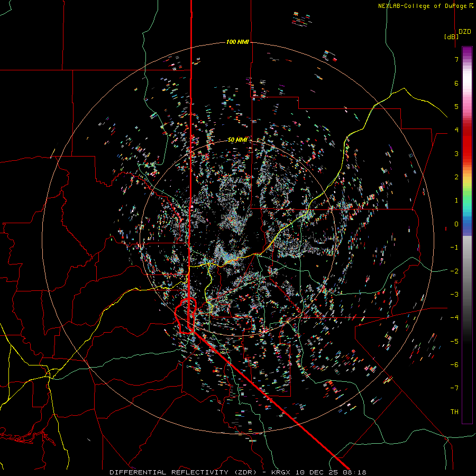The image size is (476, 476).
Task: Click the -7 dB scale value
Action: pyautogui.click(x=454, y=388)
